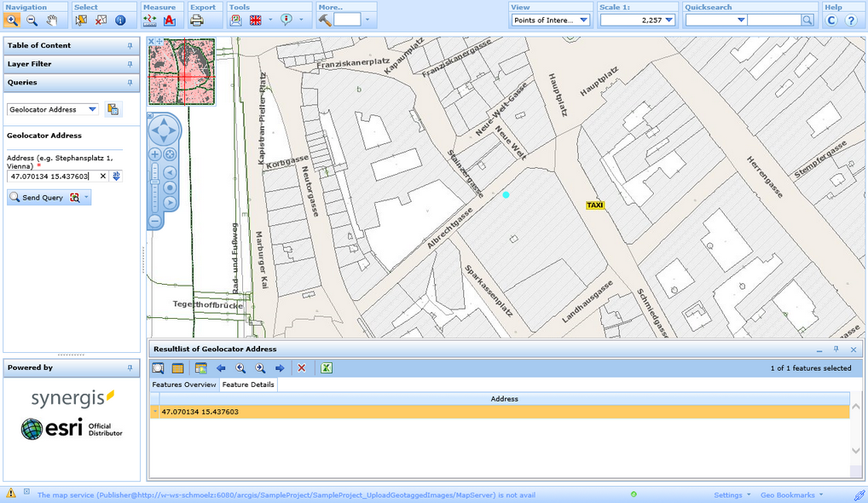This screenshot has width=868, height=503.
Task: Toggle the pin on the Powered by panel
Action: (x=130, y=367)
